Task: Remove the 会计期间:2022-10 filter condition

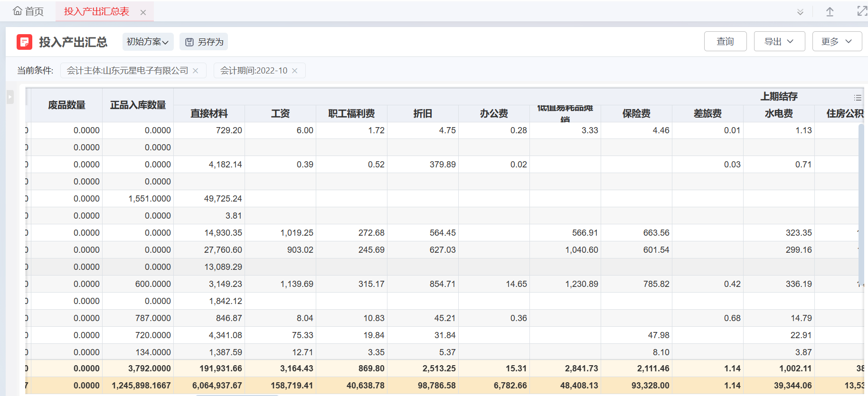Action: [x=294, y=71]
